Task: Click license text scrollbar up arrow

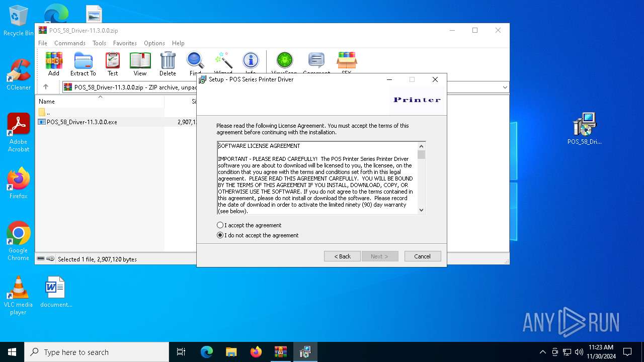Action: tap(422, 146)
